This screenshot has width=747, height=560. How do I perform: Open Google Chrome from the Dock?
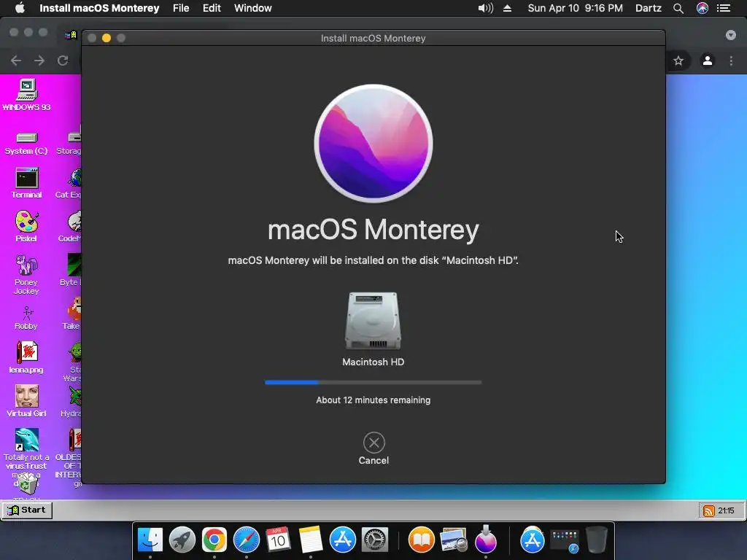[x=214, y=540]
